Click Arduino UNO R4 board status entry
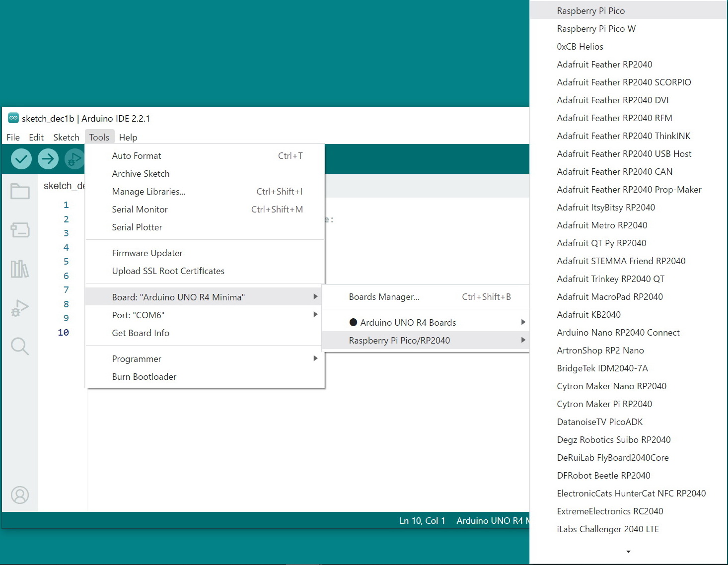728x565 pixels. pos(492,521)
